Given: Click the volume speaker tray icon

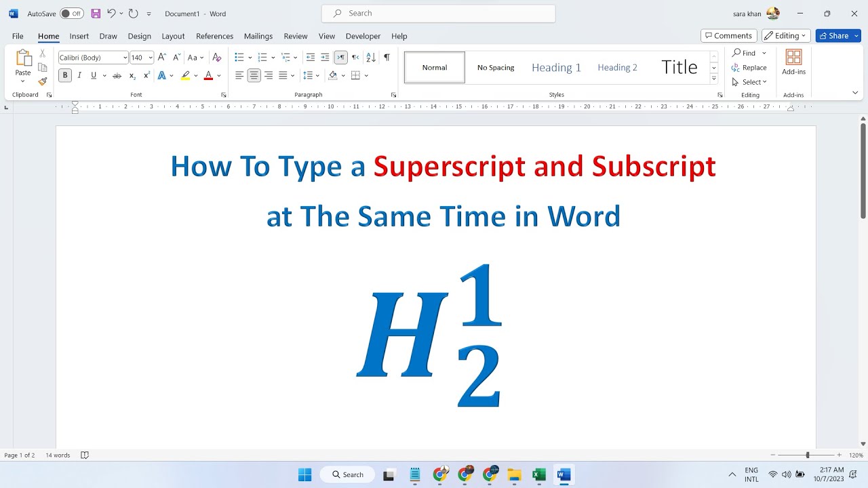Looking at the screenshot, I should coord(787,474).
